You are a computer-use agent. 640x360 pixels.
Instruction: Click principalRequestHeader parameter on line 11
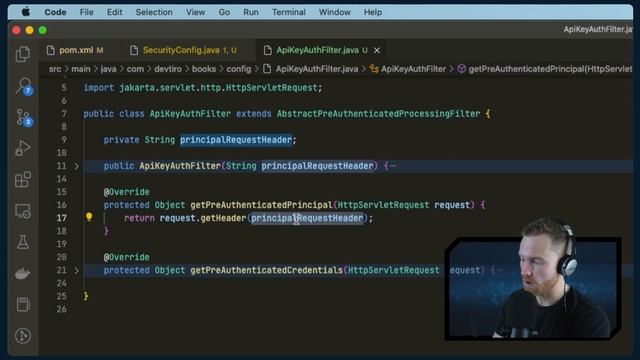click(x=317, y=166)
